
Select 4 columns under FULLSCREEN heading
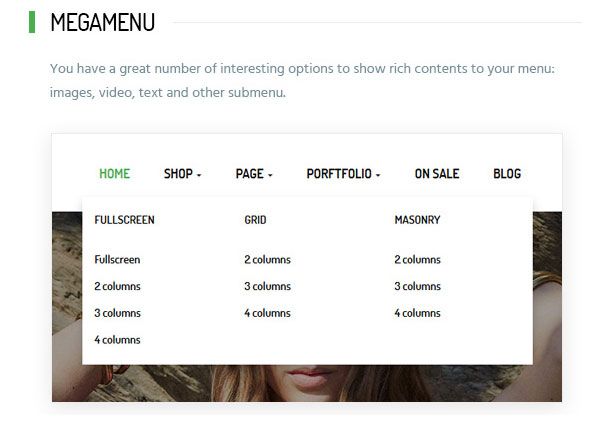point(117,340)
